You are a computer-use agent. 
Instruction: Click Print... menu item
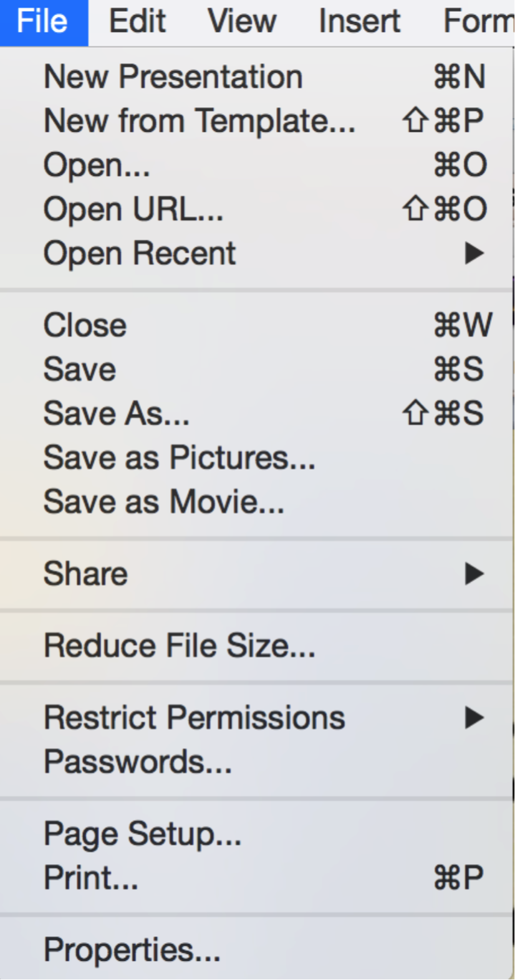point(91,878)
